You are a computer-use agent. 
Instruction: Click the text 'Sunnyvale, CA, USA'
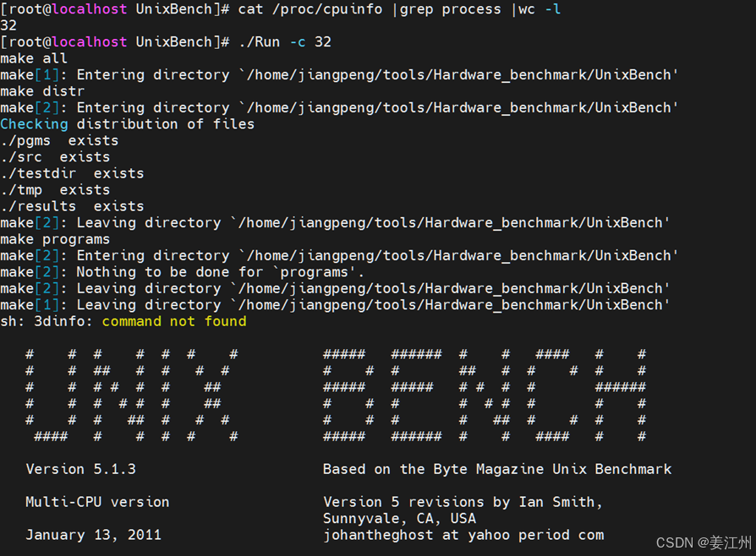tap(399, 518)
